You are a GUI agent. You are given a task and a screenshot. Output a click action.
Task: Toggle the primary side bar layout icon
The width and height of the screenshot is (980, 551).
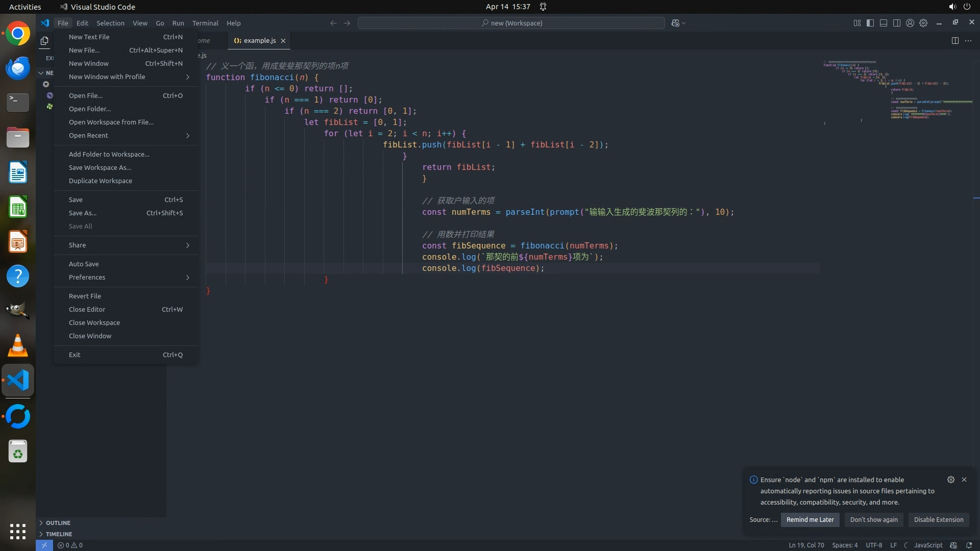tap(870, 23)
